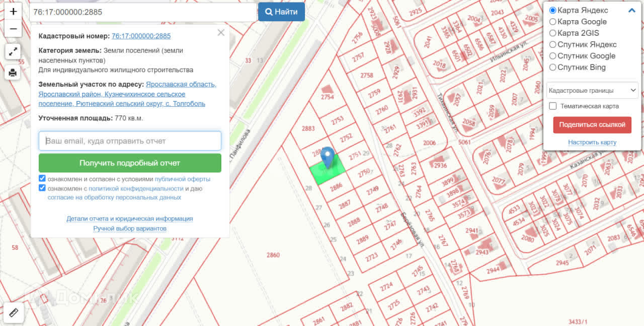Select parcel 2058 on the map
Screen dimensions: 644x326
click(x=468, y=123)
